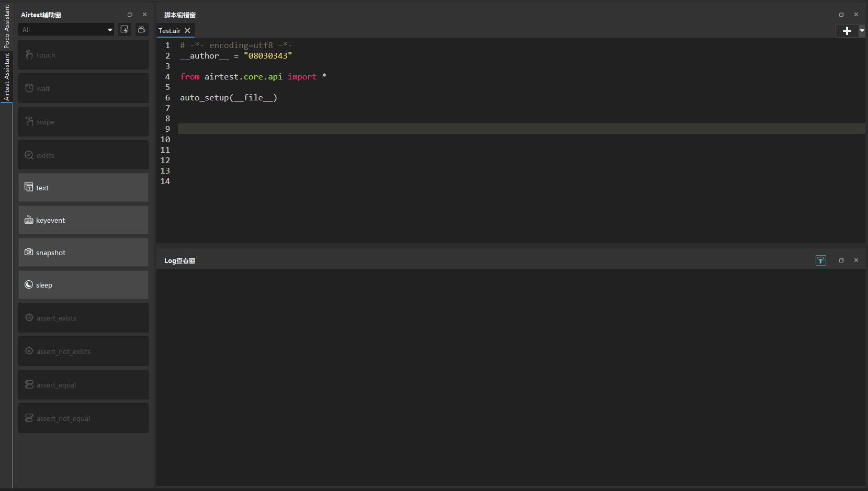Expand the new script dropdown arrow
Viewport: 868px width, 491px height.
click(862, 31)
